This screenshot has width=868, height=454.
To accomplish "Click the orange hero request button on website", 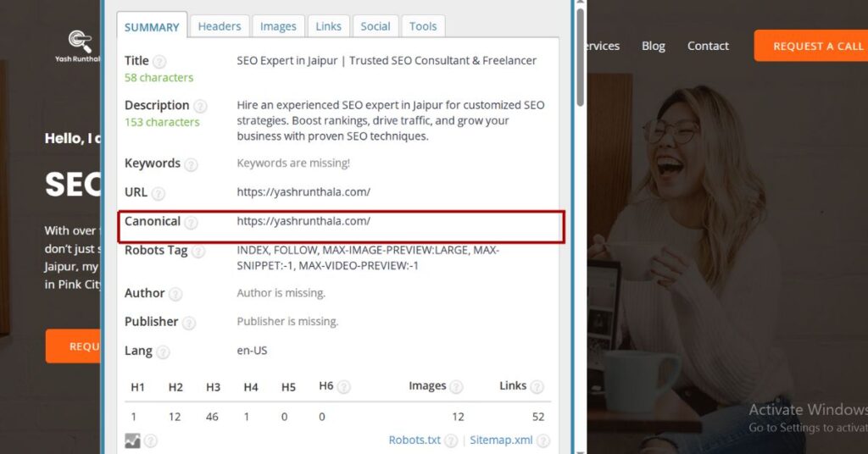I will pyautogui.click(x=73, y=346).
